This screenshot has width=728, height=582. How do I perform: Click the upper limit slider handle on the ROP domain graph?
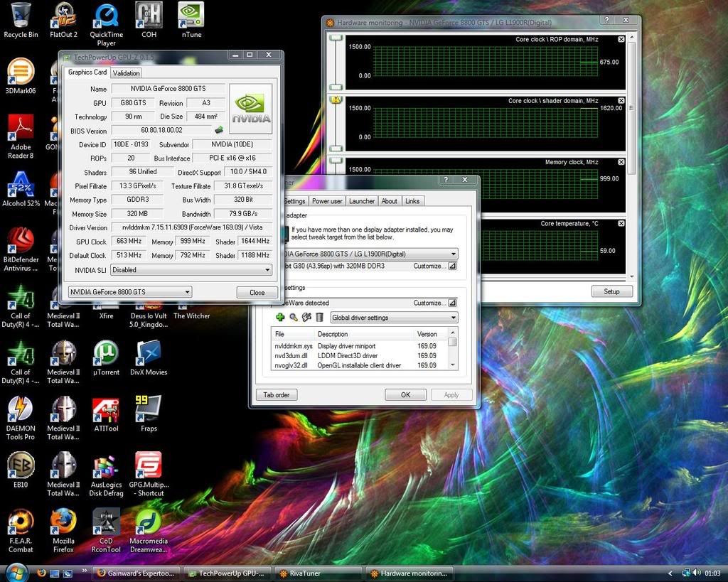pyautogui.click(x=336, y=38)
